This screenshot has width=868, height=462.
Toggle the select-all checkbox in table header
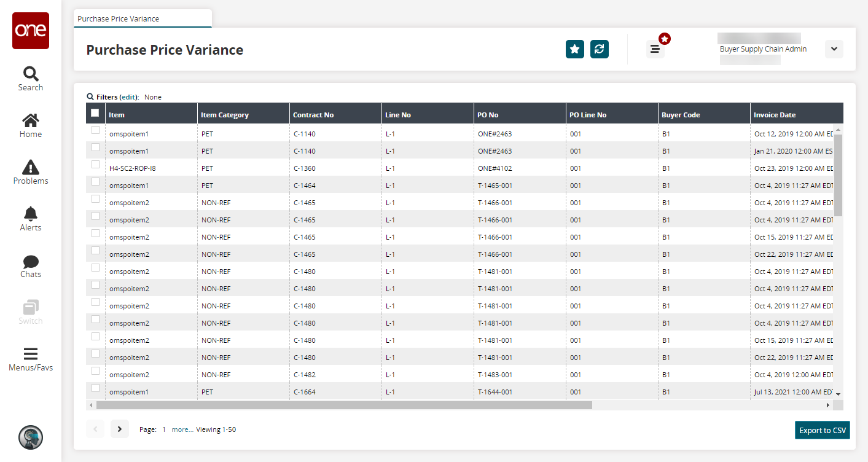pyautogui.click(x=95, y=113)
